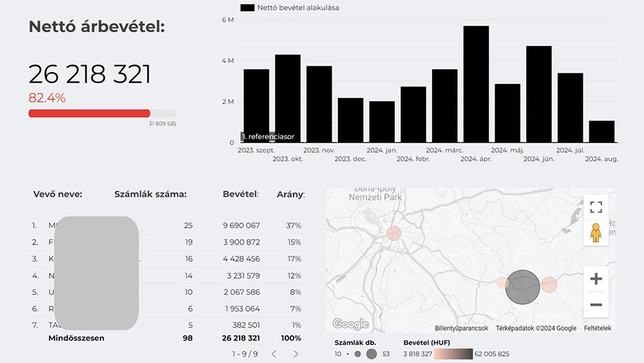This screenshot has width=644, height=363.
Task: Select the table row with revenue 9 690 067
Action: click(x=167, y=226)
